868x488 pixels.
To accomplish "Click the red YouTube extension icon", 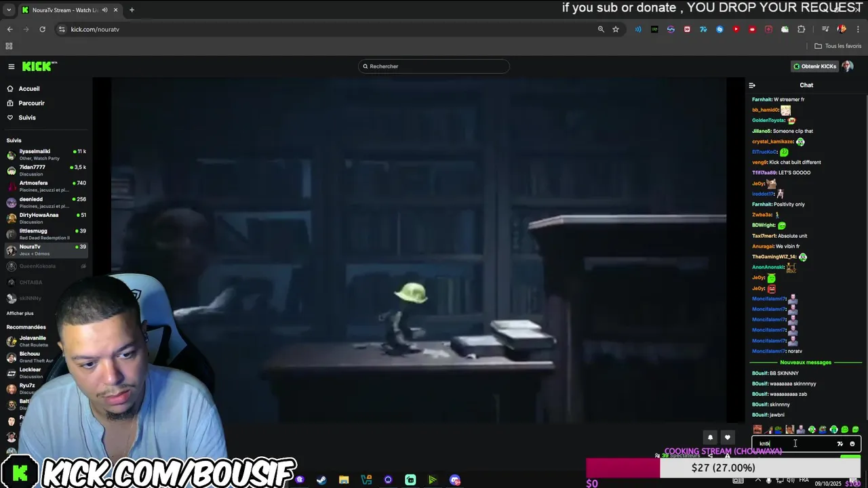I will [x=736, y=29].
